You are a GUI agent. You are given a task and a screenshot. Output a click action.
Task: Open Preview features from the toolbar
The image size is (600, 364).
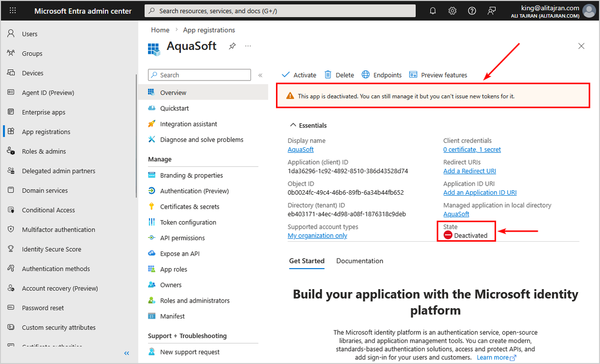pyautogui.click(x=438, y=75)
